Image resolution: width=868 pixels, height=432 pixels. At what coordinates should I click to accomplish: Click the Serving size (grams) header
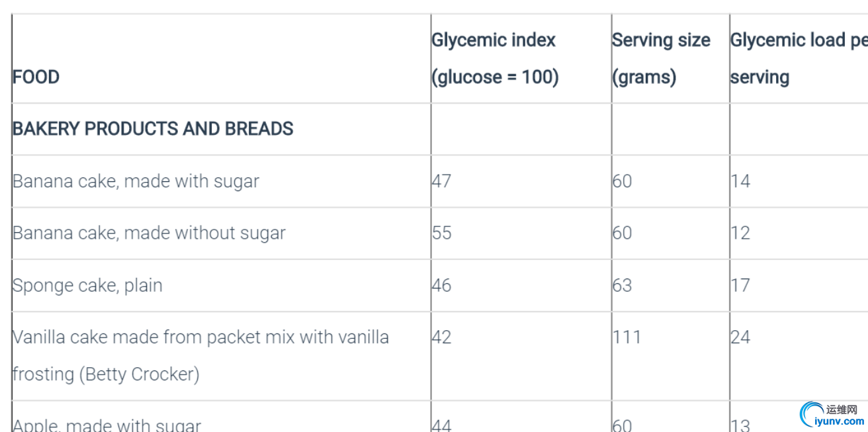[x=661, y=58]
